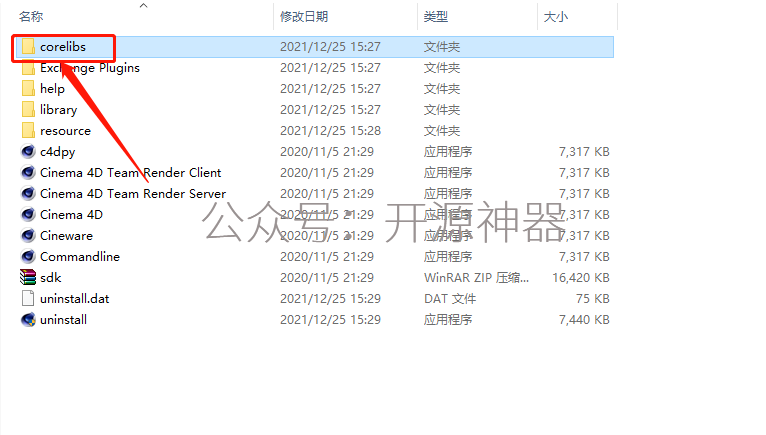This screenshot has width=766, height=435.
Task: Click the Commandline size 7,317 KB
Action: pyautogui.click(x=584, y=257)
